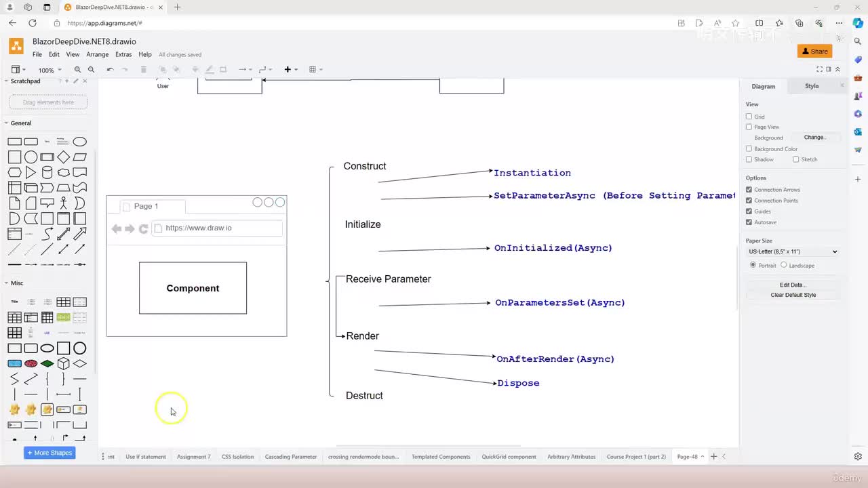868x488 pixels.
Task: Open the US-Letter paper size dropdown
Action: [x=793, y=251]
